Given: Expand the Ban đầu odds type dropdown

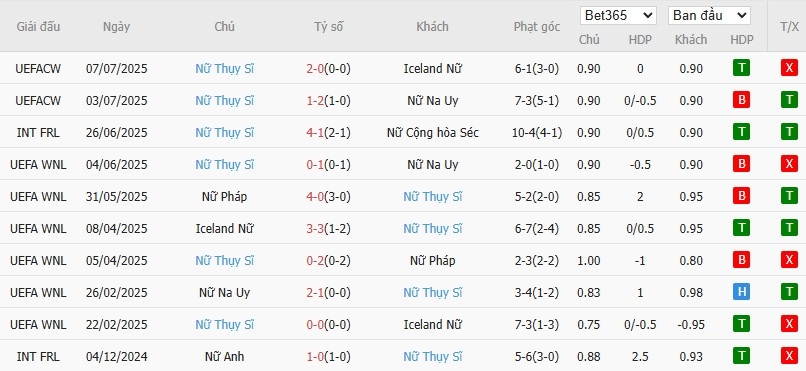Looking at the screenshot, I should (709, 15).
